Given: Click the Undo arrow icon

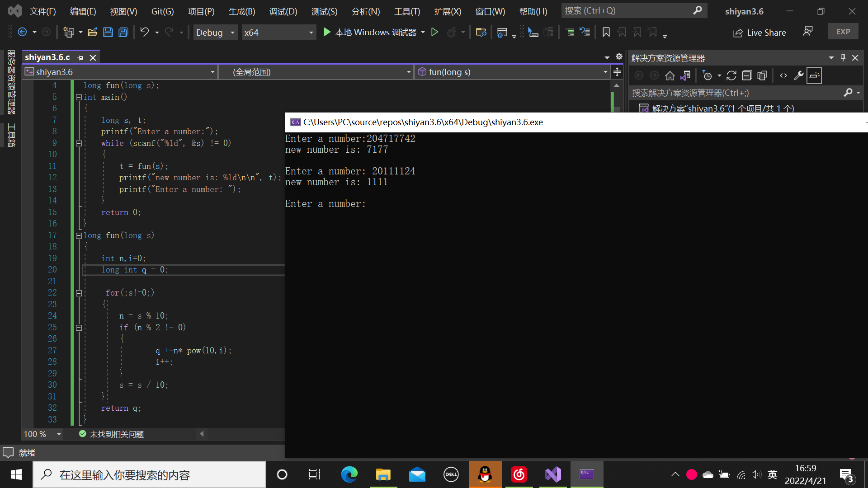Looking at the screenshot, I should pyautogui.click(x=144, y=32).
